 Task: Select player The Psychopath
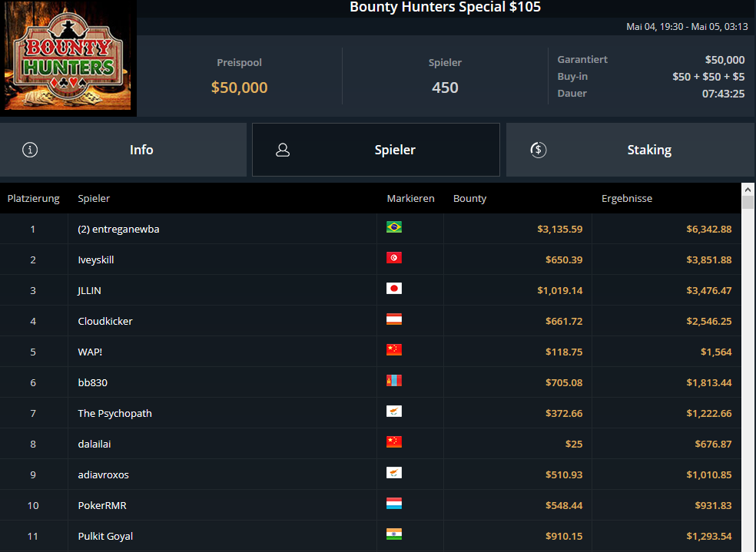pyautogui.click(x=114, y=413)
